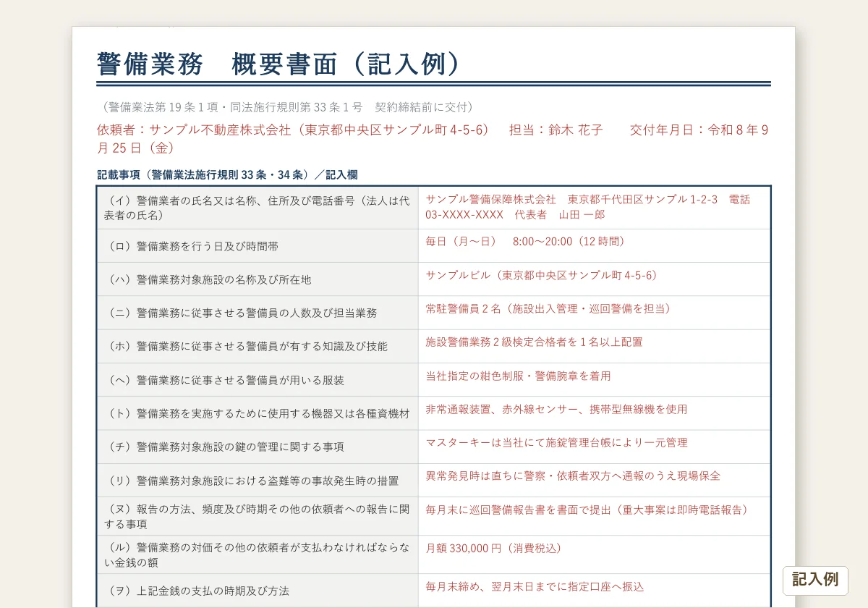Image resolution: width=868 pixels, height=608 pixels.
Task: Click row label （ヌ）報告の方法、頻度及び時期
Action: click(258, 516)
